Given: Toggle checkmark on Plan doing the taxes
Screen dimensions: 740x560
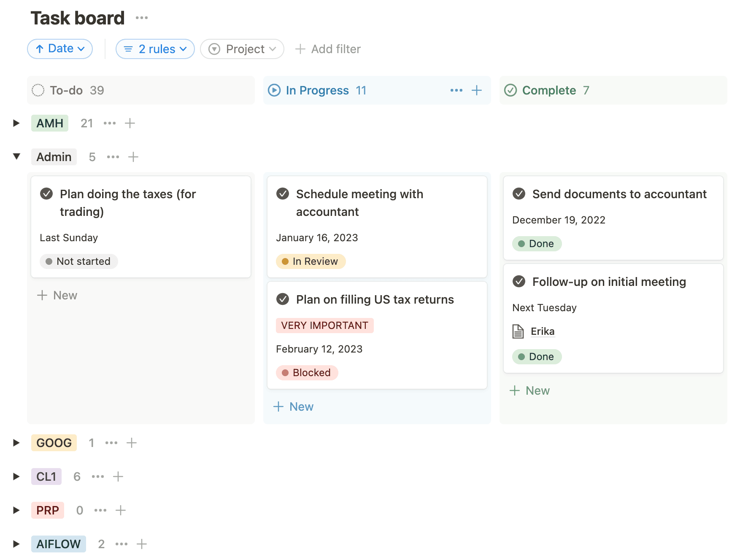Looking at the screenshot, I should click(46, 194).
